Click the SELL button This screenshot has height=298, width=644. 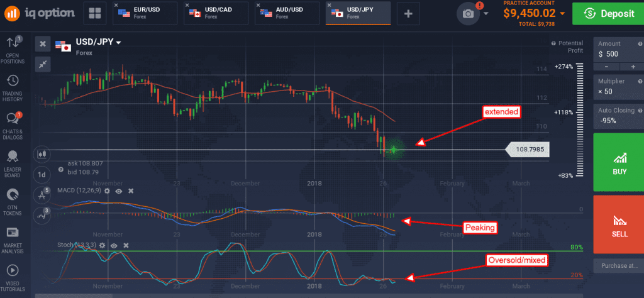619,224
